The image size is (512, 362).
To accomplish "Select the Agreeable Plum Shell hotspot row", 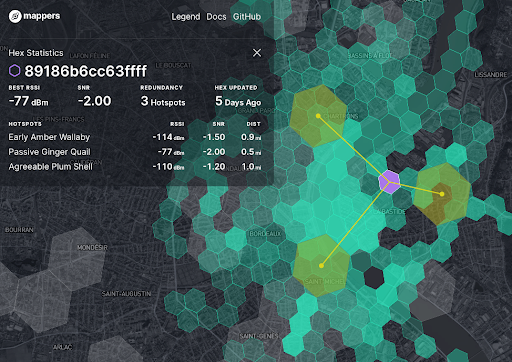I will click(x=135, y=167).
